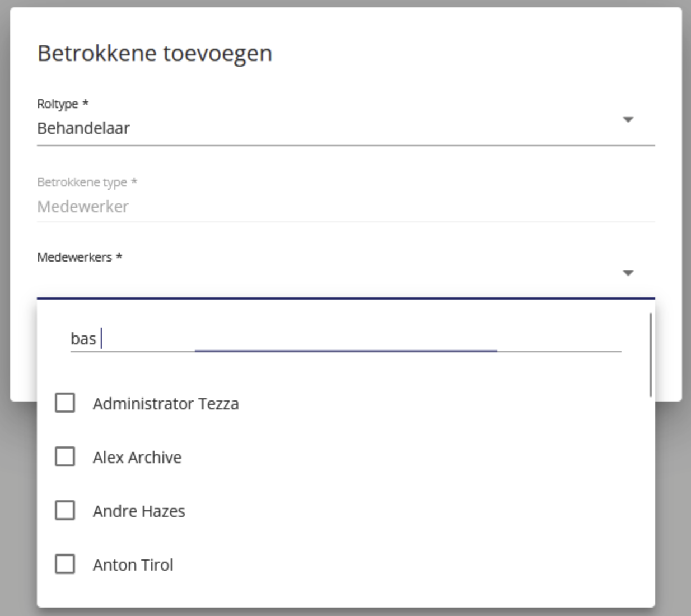Click the gray backdrop outside the dialog
Screen dimensions: 691x616
coord(672,504)
